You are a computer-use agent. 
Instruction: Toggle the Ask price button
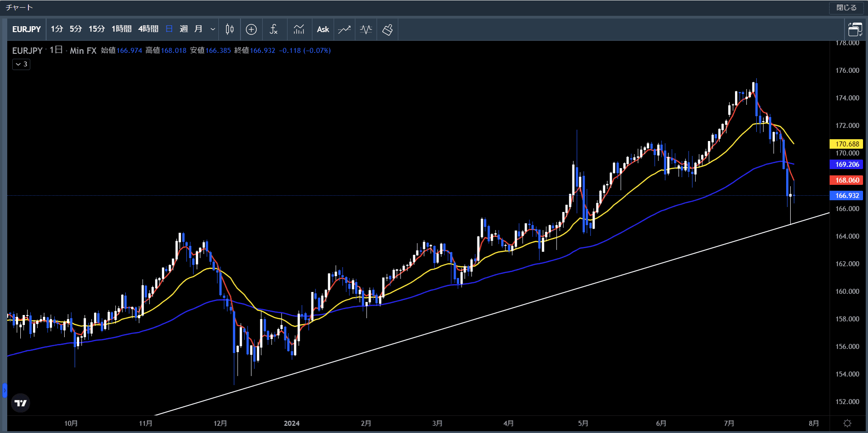(323, 29)
